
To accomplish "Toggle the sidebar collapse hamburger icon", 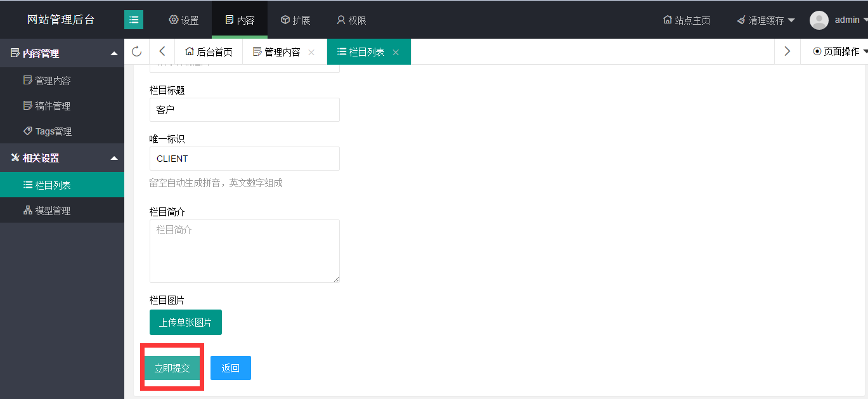I will [x=134, y=20].
